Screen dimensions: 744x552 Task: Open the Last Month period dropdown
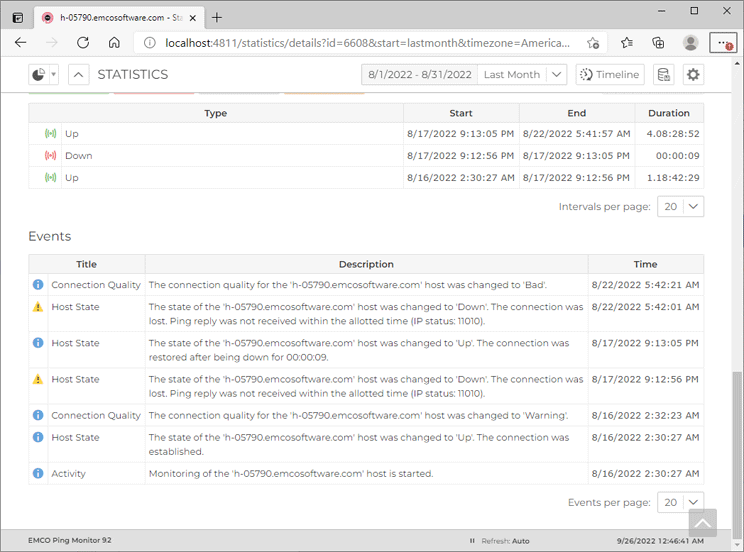[522, 75]
